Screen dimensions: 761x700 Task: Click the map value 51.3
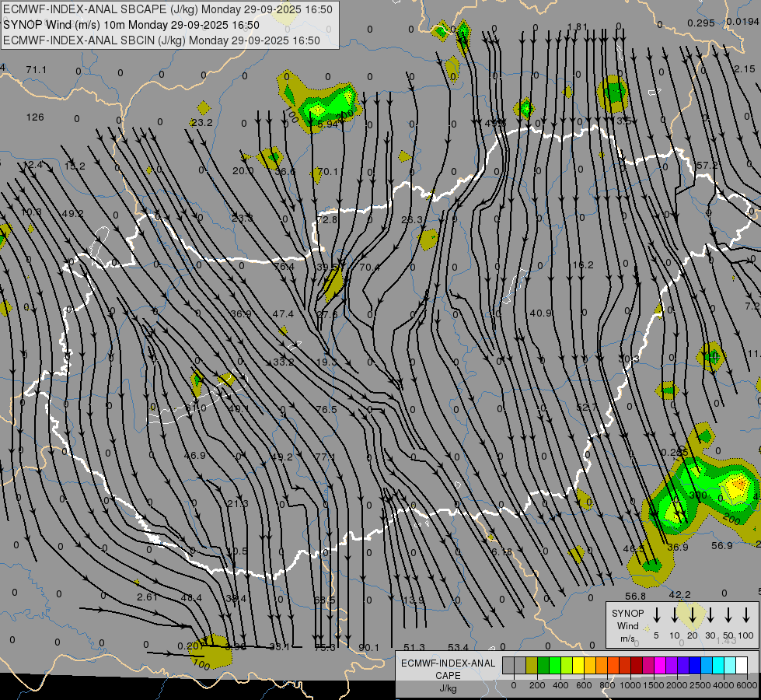414,648
